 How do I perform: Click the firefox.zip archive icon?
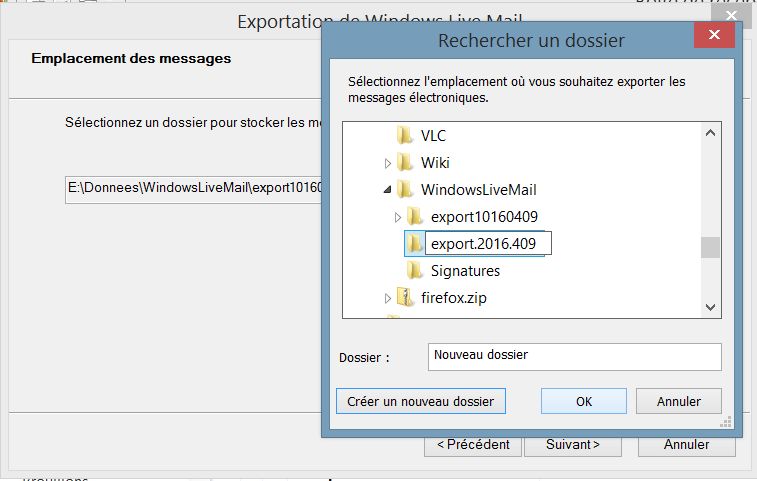tap(405, 297)
